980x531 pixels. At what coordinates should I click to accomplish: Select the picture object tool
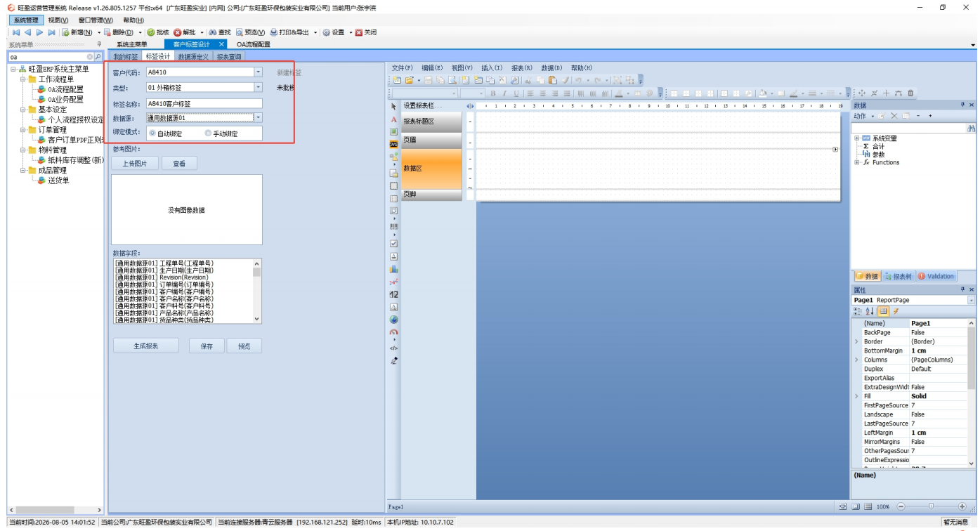(x=393, y=131)
